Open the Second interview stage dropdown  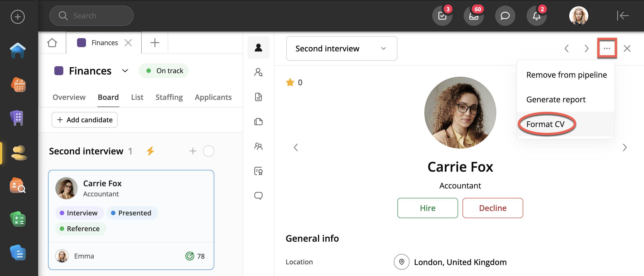tap(341, 48)
